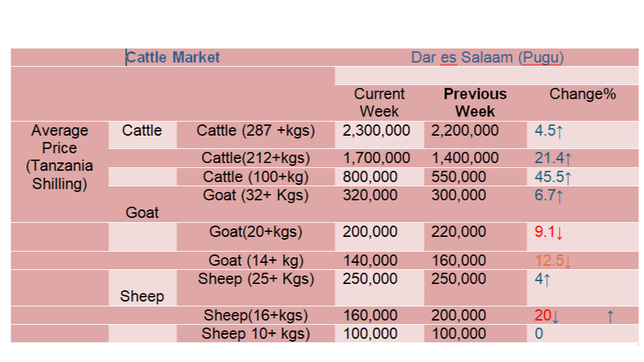Select the Goat category cell
Screen dimensions: 644x362
click(142, 212)
